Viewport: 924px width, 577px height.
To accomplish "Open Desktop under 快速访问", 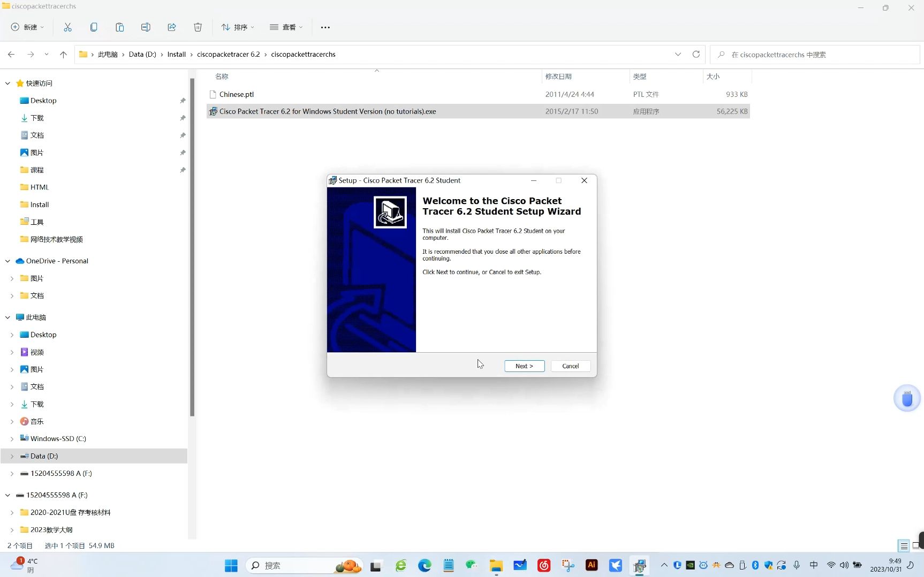I will 43,101.
